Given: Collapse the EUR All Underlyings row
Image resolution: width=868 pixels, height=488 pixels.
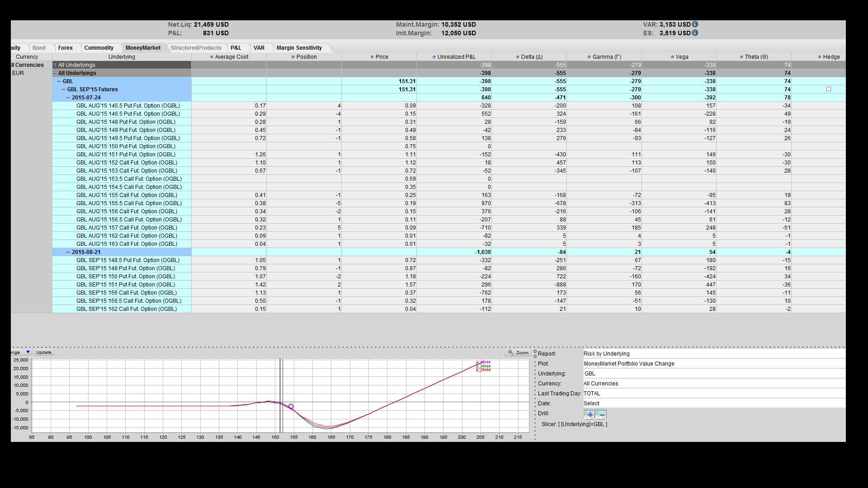Looking at the screenshot, I should pos(55,73).
